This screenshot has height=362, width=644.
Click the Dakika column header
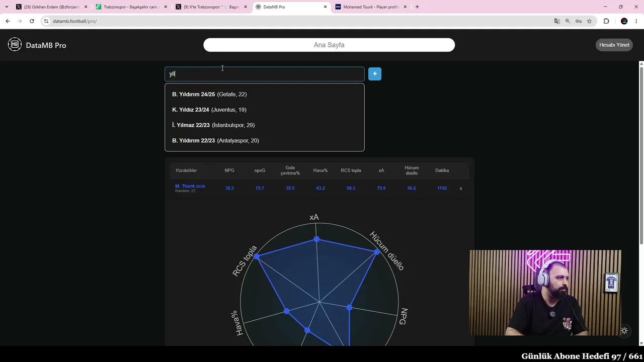point(442,170)
